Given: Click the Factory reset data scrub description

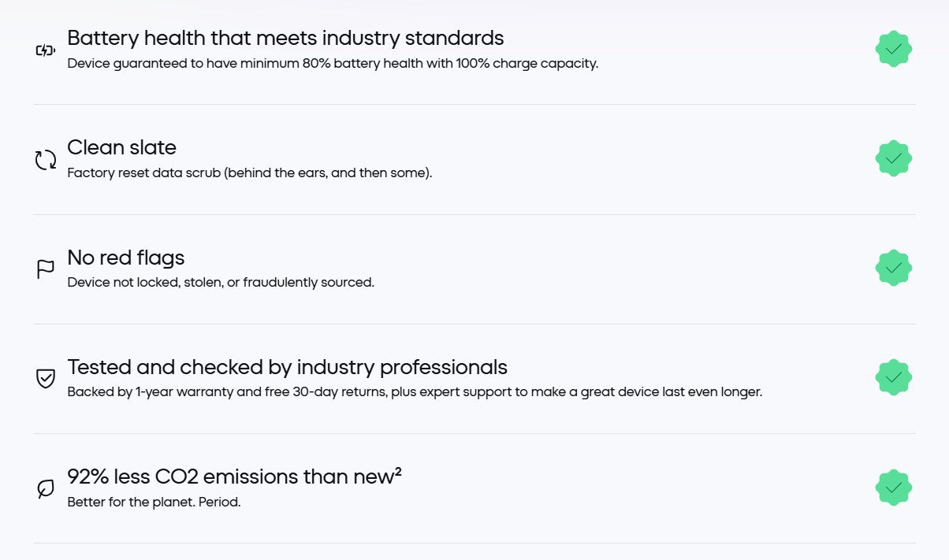Looking at the screenshot, I should click(249, 172).
